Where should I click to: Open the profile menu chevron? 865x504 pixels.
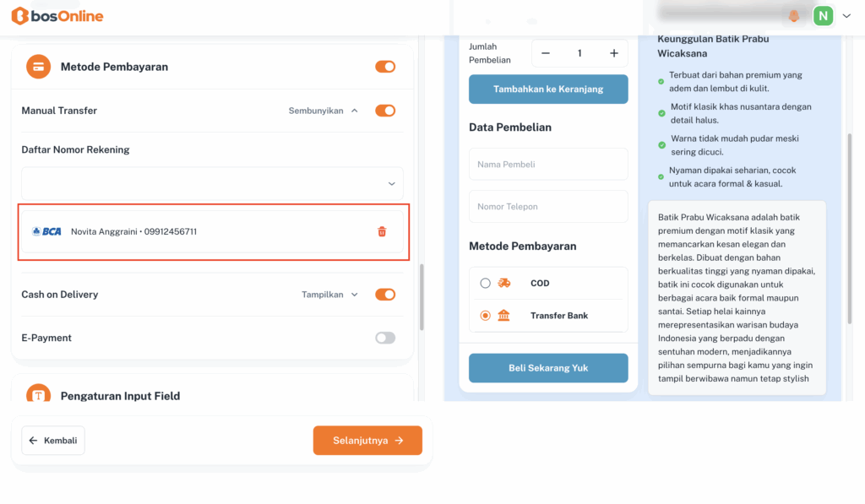point(847,16)
